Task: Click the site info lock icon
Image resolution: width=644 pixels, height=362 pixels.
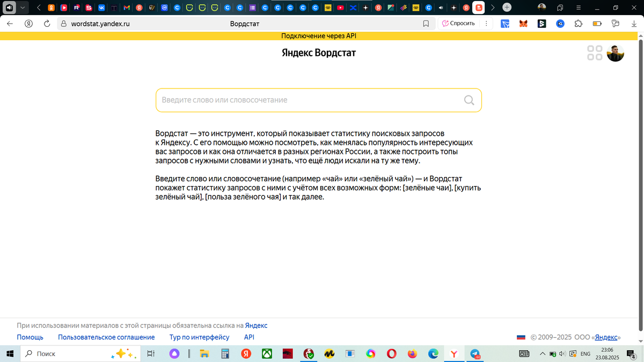Action: click(x=63, y=24)
